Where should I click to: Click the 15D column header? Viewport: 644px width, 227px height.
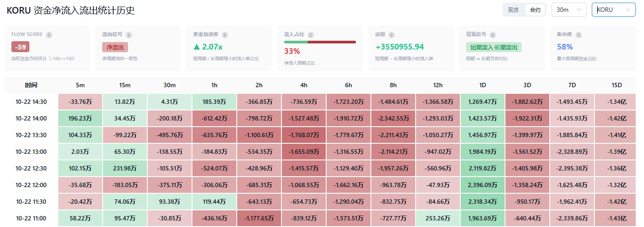tap(617, 85)
